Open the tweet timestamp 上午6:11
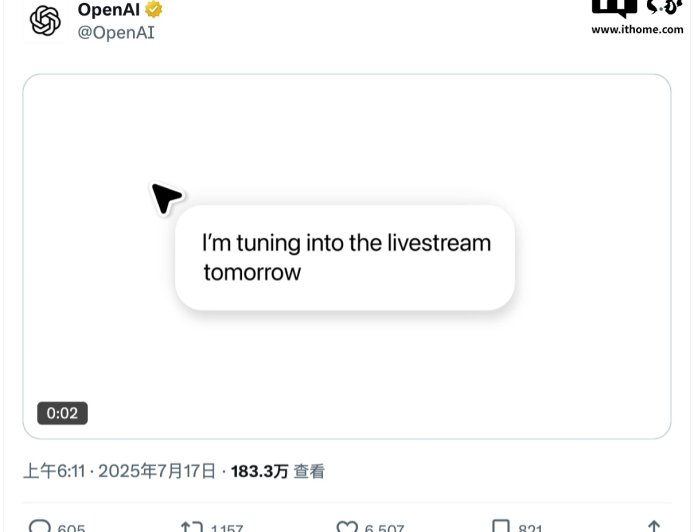Viewport: 694px width, 532px height. click(x=54, y=471)
